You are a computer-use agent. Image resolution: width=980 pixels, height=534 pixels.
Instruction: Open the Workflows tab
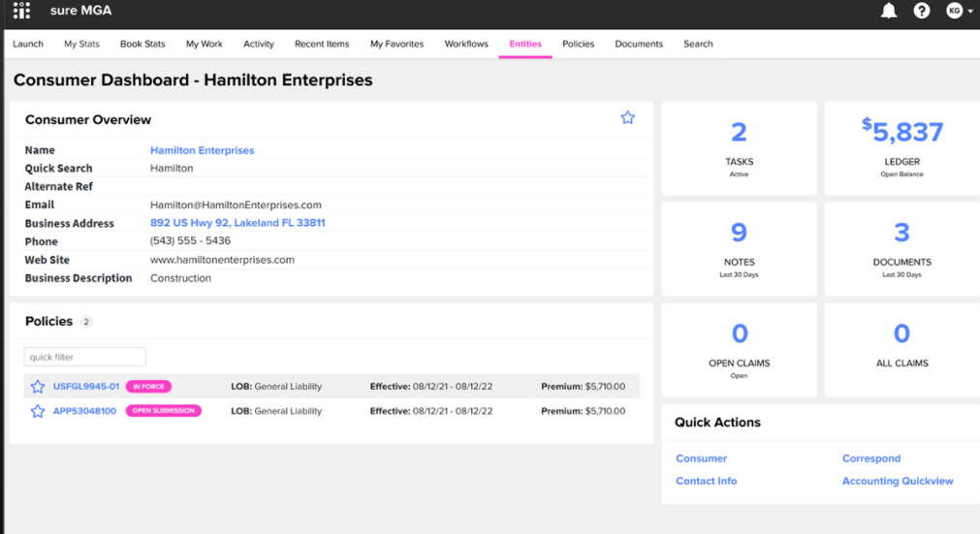click(x=466, y=44)
